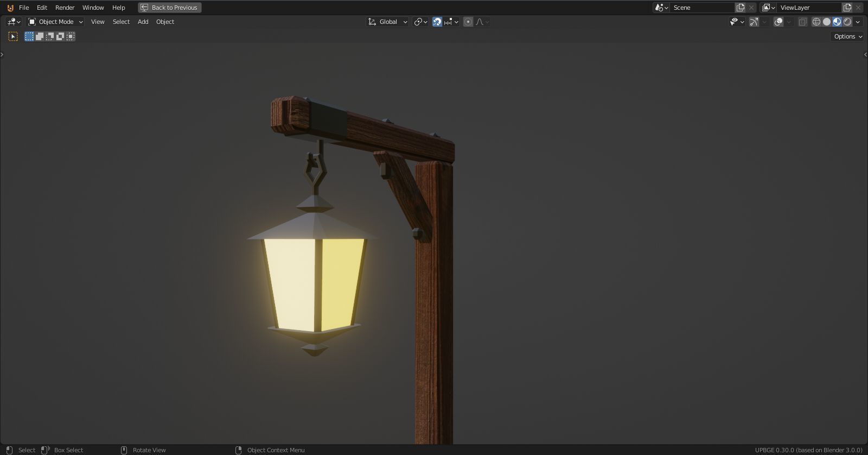Open the viewport Object menu
Screen dimensions: 868x455
(165, 22)
